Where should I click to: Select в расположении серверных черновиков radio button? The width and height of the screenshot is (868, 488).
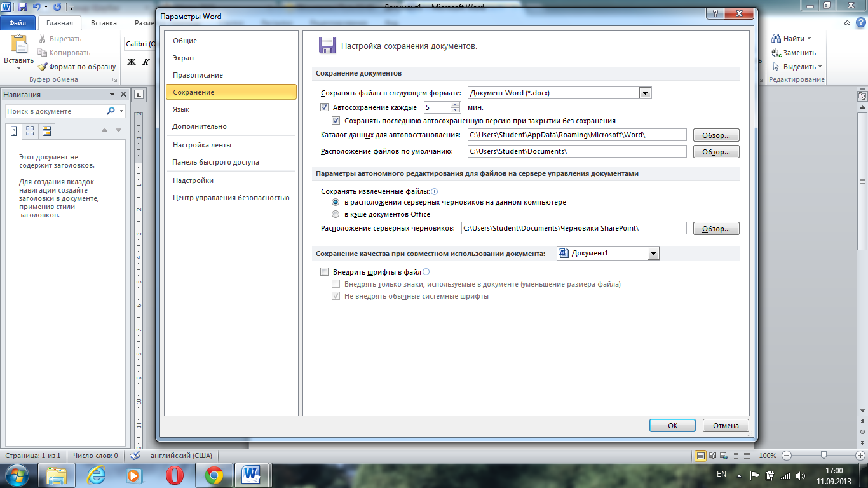pyautogui.click(x=336, y=202)
